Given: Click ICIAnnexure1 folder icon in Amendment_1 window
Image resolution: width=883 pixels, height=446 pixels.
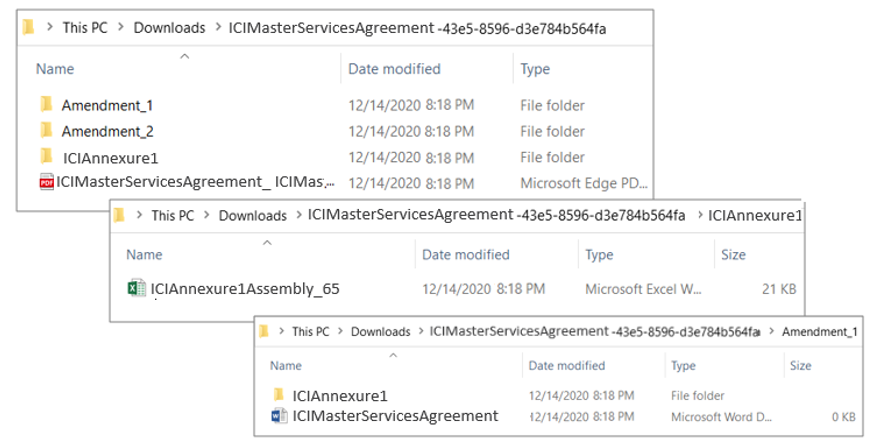Looking at the screenshot, I should point(279,395).
